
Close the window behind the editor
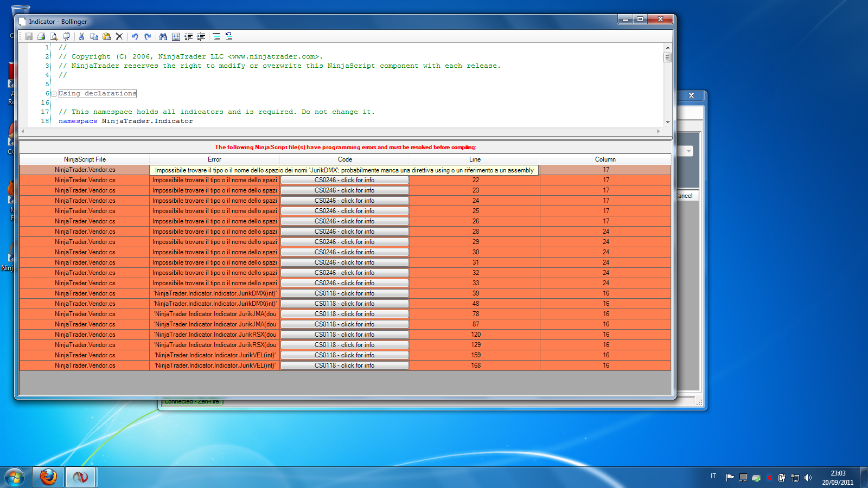[x=691, y=95]
